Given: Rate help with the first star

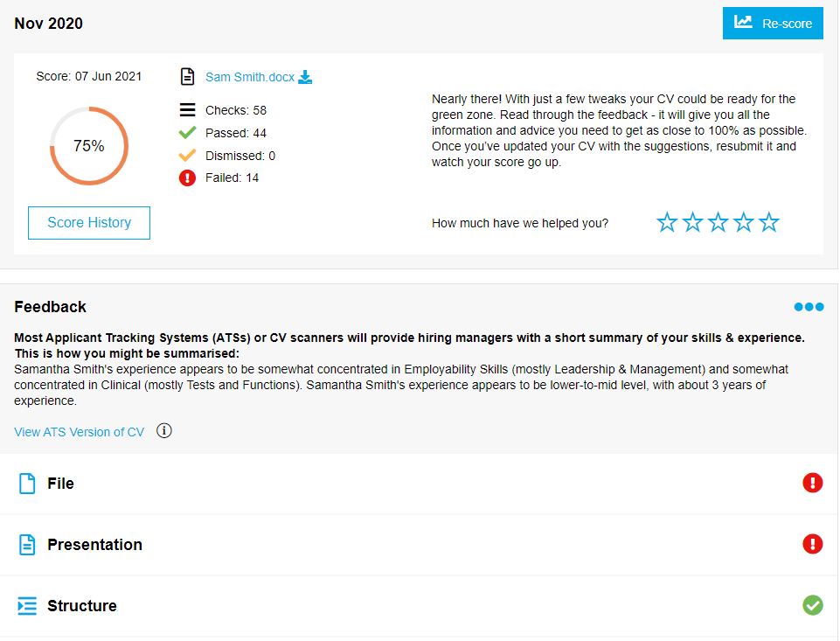Looking at the screenshot, I should (667, 222).
